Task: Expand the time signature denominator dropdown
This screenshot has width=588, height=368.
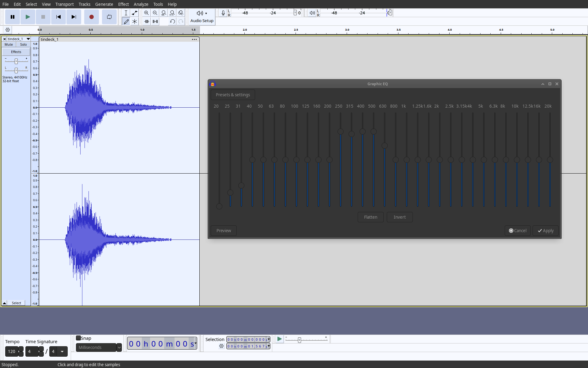Action: tap(62, 351)
